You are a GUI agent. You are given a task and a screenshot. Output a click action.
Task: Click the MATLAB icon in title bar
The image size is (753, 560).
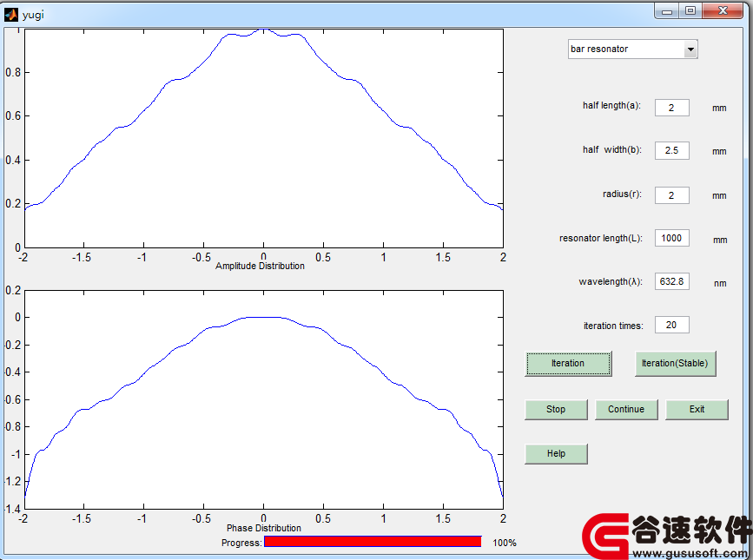coord(10,15)
